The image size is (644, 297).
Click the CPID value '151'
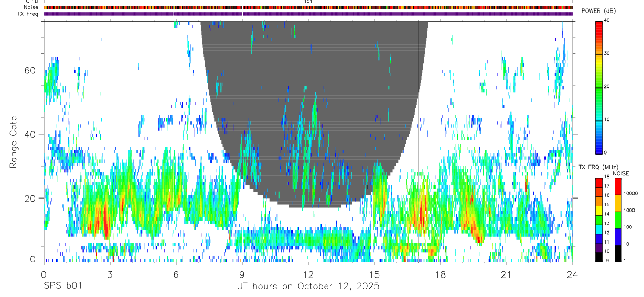coord(308,2)
